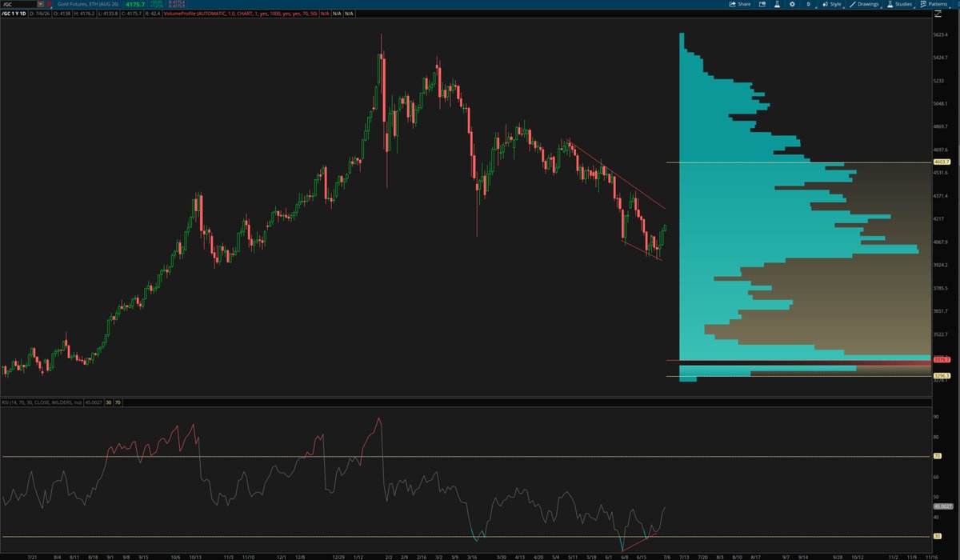Click the 4217 price axis label
Viewport: 960px width, 560px height.
click(940, 218)
